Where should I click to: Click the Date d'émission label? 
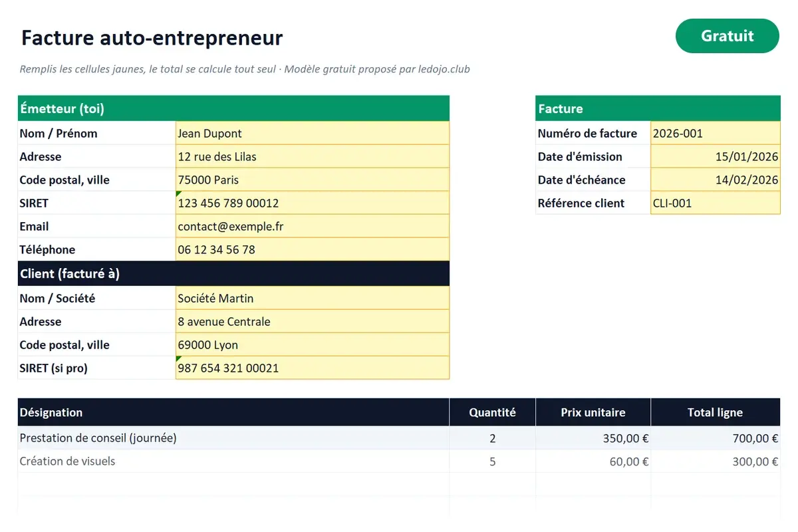coord(580,156)
